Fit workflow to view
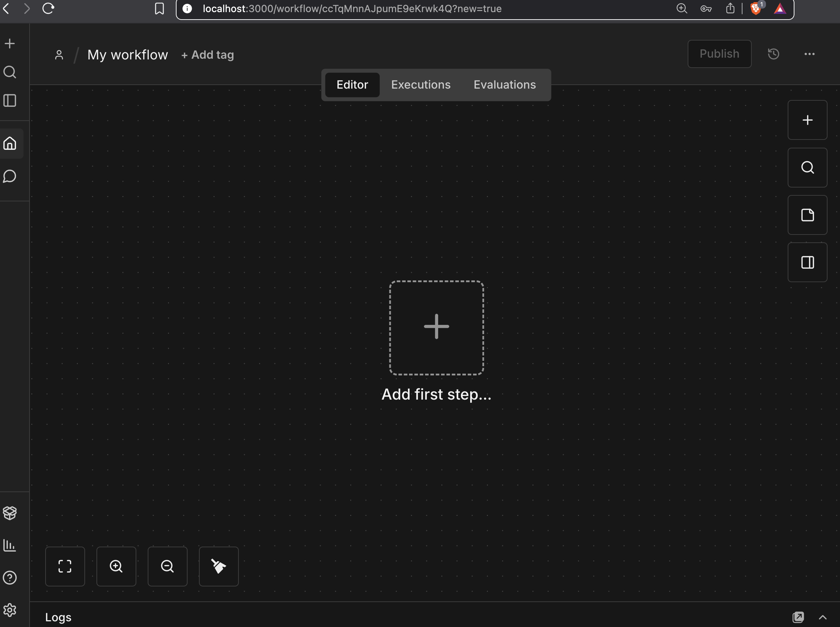Image resolution: width=840 pixels, height=627 pixels. click(x=65, y=566)
